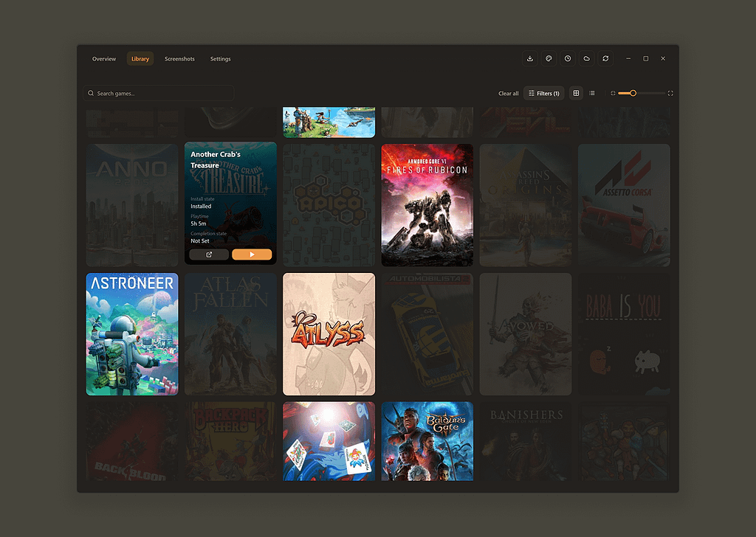
Task: Switch to grid view layout
Action: pyautogui.click(x=576, y=94)
